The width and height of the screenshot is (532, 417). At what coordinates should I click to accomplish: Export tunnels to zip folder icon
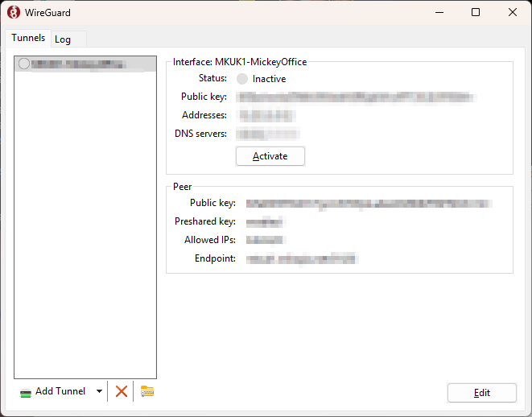click(x=147, y=391)
